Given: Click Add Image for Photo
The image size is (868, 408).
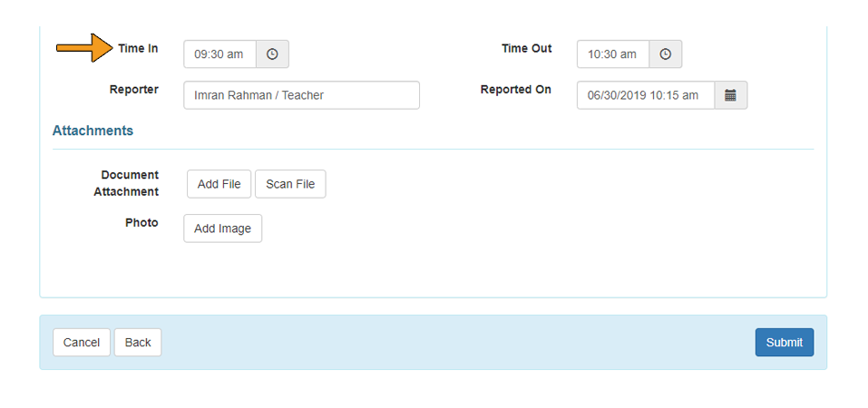Looking at the screenshot, I should (x=222, y=228).
